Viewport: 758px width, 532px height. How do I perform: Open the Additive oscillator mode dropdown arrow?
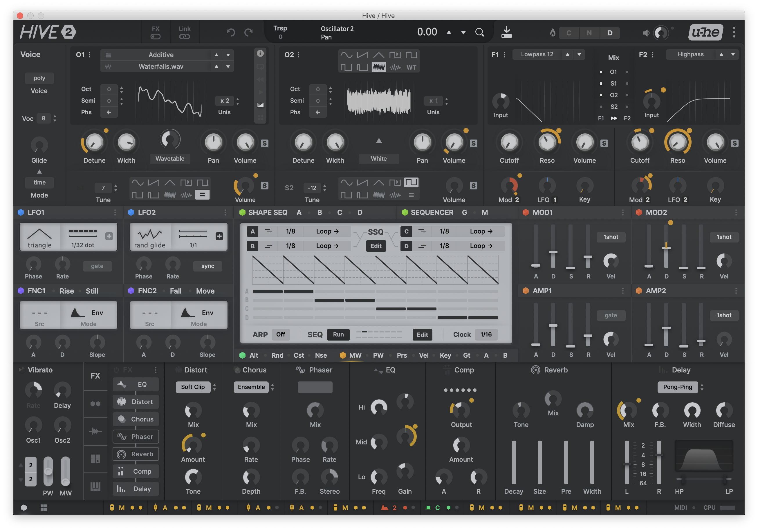(228, 55)
